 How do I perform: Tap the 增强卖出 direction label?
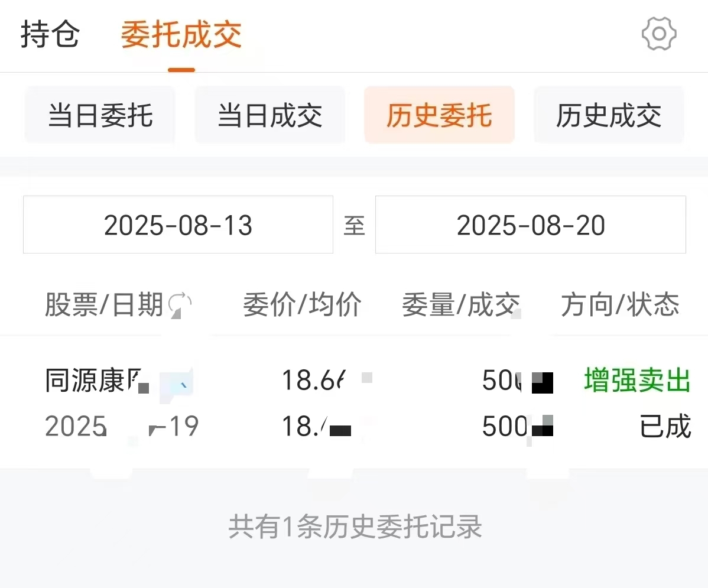coord(637,380)
